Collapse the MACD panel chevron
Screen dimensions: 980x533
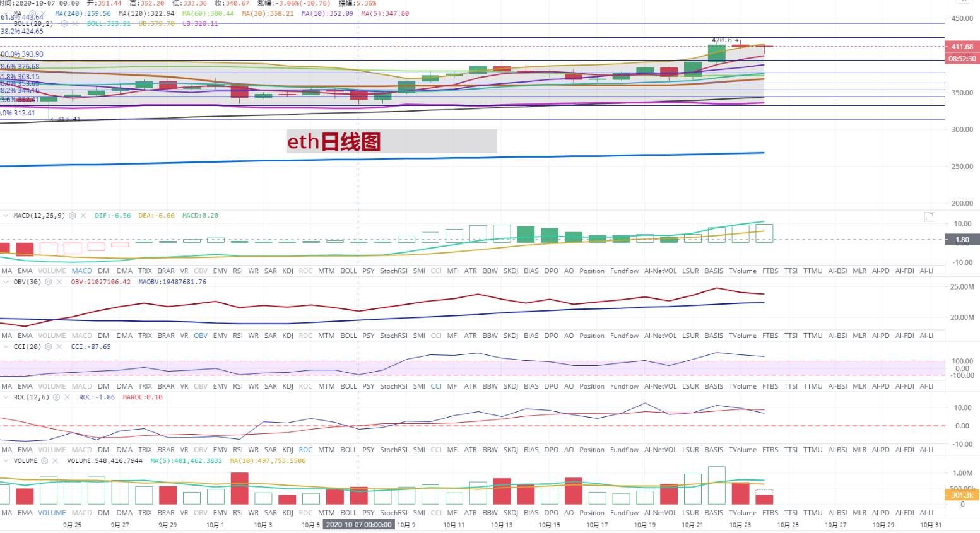tap(6, 216)
